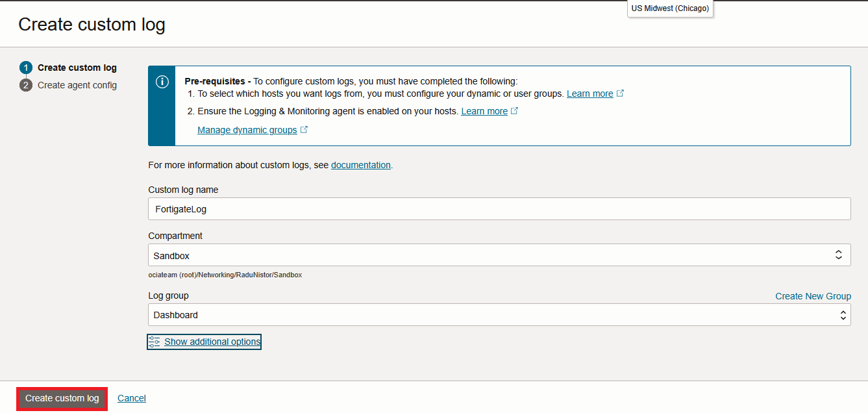Image resolution: width=868 pixels, height=413 pixels.
Task: Click Learn more about dynamic or user groups
Action: tap(589, 94)
